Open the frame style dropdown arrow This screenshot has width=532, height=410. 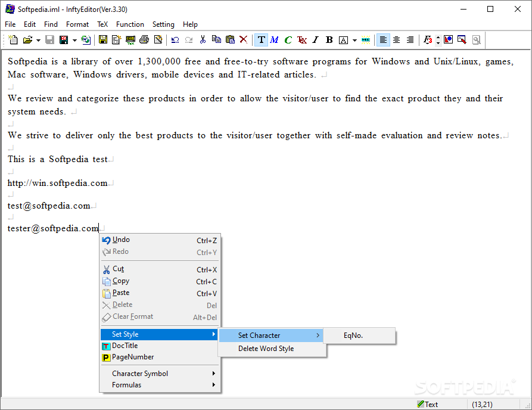[x=354, y=40]
